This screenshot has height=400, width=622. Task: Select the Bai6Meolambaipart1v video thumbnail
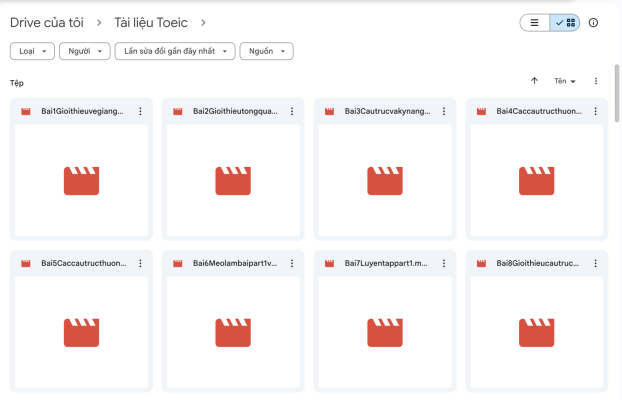click(233, 332)
